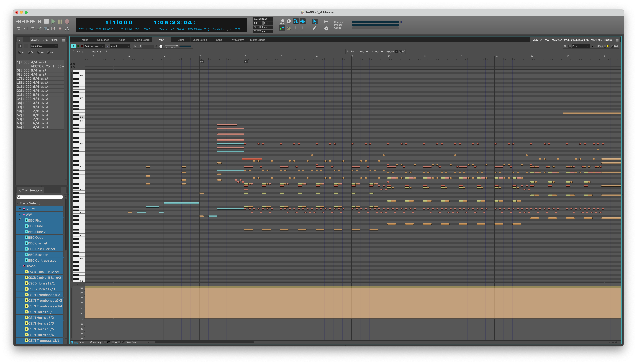Enable the Rel checkbox
This screenshot has height=364, width=637.
(x=612, y=46)
